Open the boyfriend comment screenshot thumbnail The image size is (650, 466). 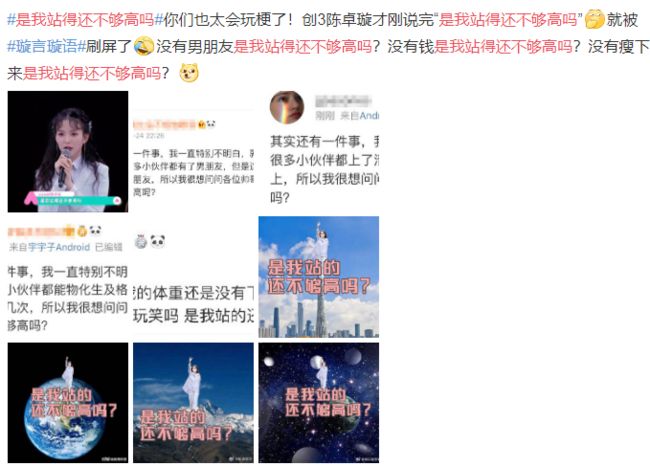tap(194, 152)
